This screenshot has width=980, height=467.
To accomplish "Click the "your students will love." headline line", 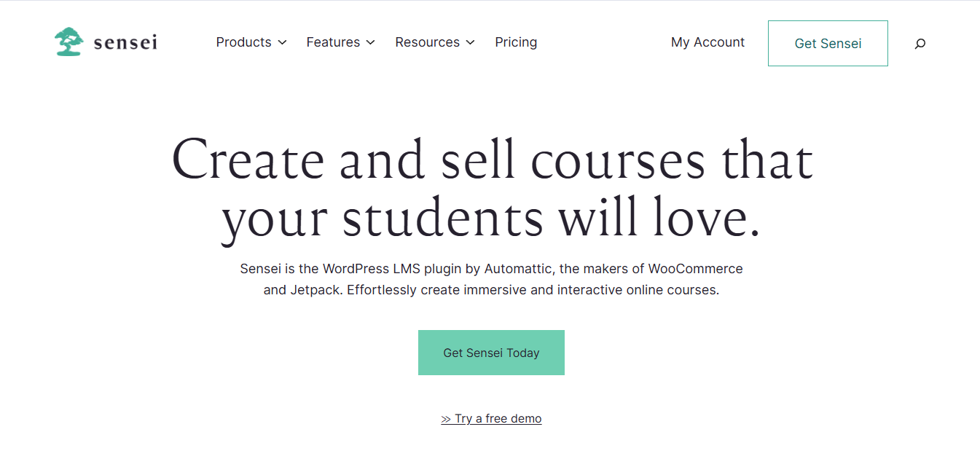I will click(492, 217).
